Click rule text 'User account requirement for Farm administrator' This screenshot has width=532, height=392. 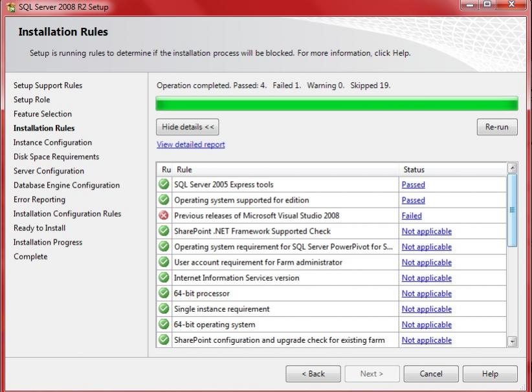(x=258, y=263)
